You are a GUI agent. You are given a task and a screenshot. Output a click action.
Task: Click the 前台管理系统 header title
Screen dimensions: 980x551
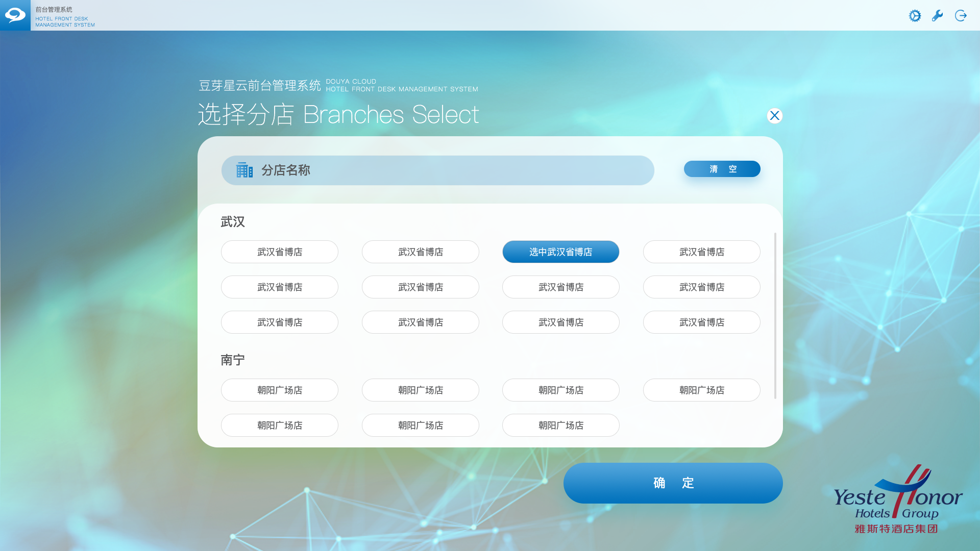tap(54, 10)
